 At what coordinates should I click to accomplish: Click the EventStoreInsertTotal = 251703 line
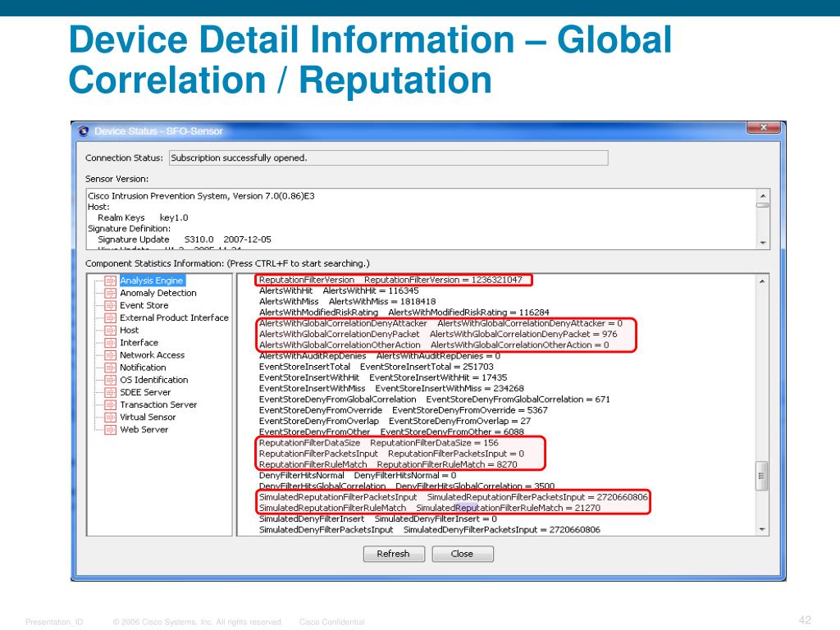tap(376, 367)
